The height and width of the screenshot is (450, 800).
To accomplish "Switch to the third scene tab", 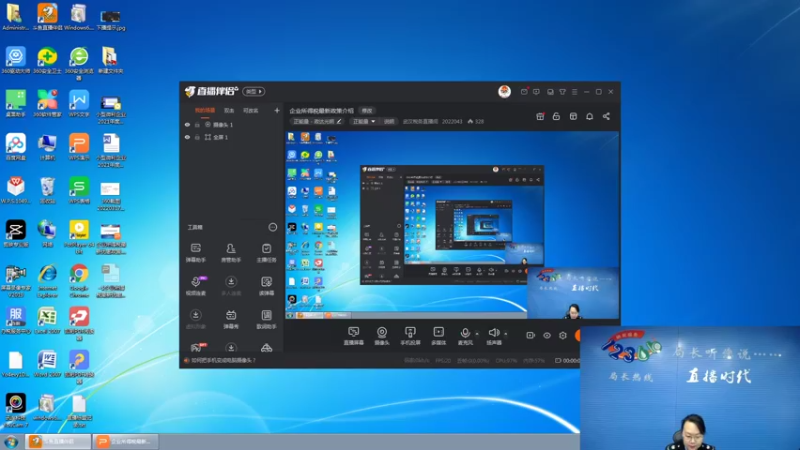I will [251, 110].
